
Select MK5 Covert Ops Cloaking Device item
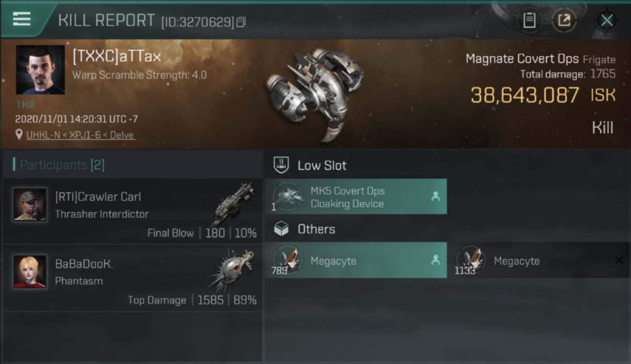tap(356, 197)
